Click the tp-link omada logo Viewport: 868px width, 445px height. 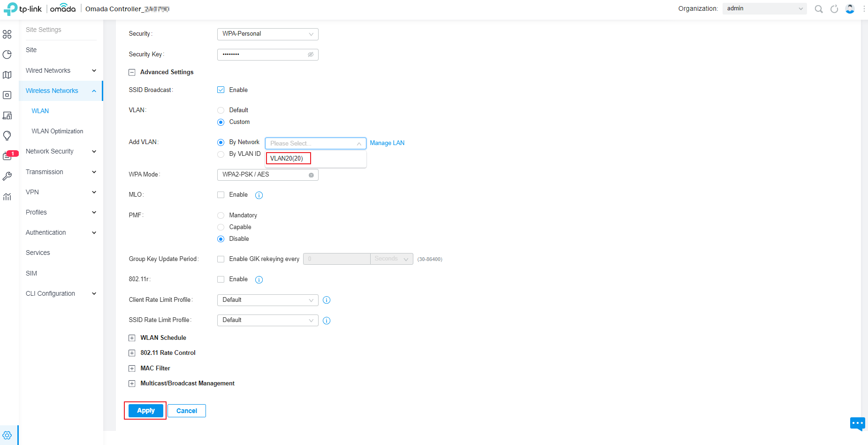pyautogui.click(x=39, y=9)
